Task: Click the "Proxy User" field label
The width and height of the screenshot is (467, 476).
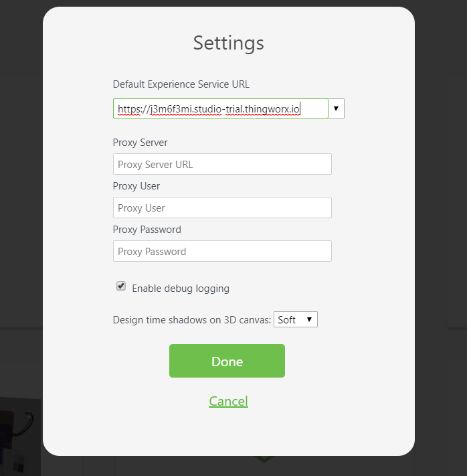Action: point(136,186)
